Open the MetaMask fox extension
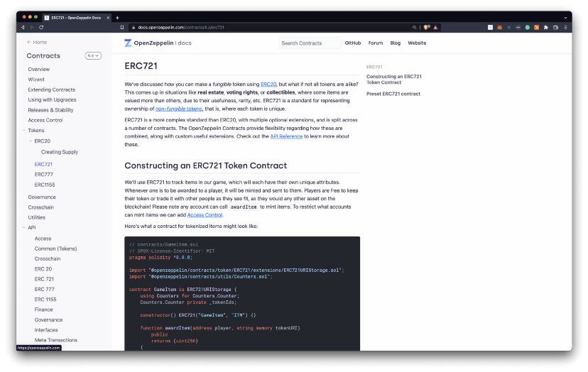The image size is (588, 372). click(499, 27)
